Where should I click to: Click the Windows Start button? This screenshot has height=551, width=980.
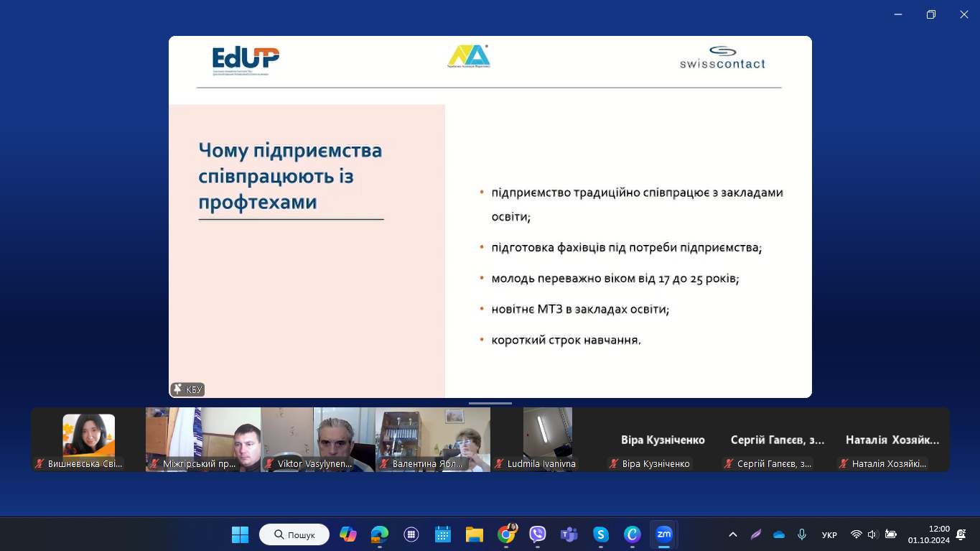tap(240, 534)
